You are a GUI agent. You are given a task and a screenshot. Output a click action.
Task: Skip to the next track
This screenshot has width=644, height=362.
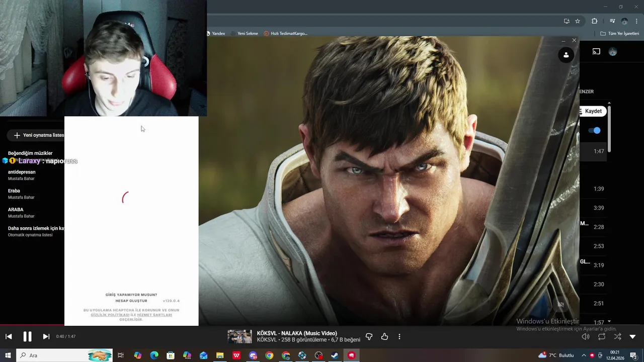click(46, 336)
